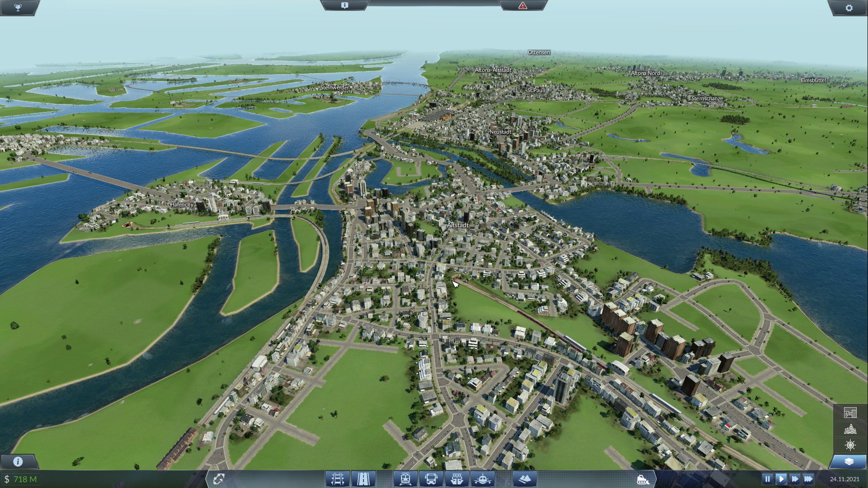Activate the bulldozer demolish tool
This screenshot has height=488, width=868.
[643, 479]
